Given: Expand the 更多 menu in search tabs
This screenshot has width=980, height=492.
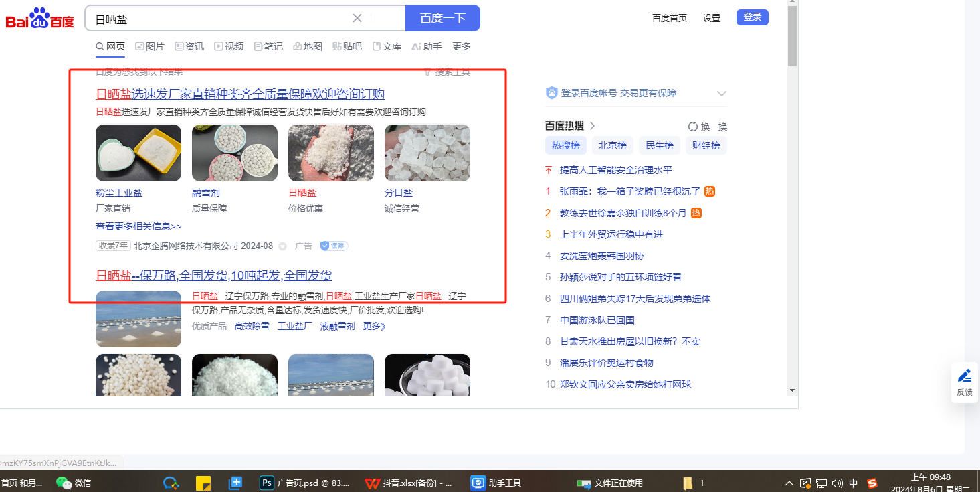Looking at the screenshot, I should point(462,46).
